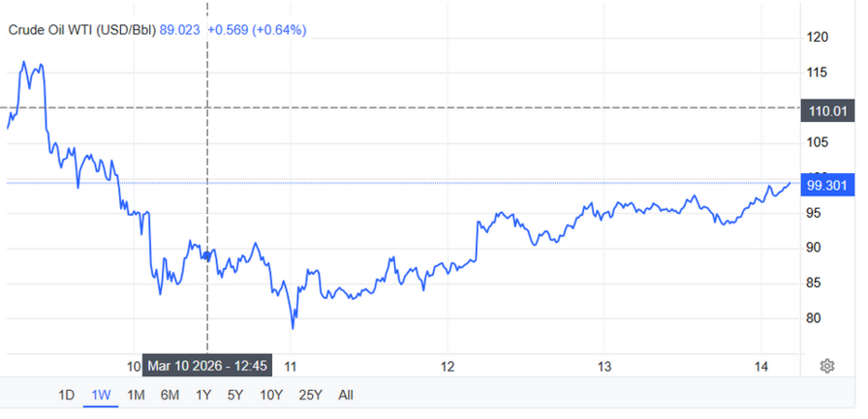Show the 5Y price history
Viewport: 868px width, 419px height.
click(x=237, y=395)
